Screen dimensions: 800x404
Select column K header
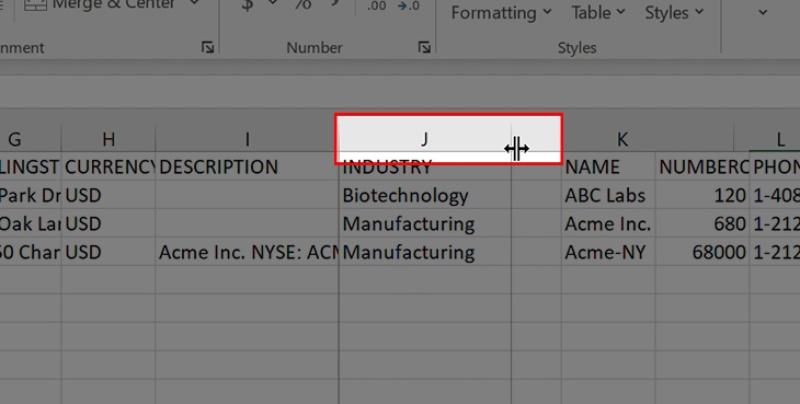[x=622, y=139]
